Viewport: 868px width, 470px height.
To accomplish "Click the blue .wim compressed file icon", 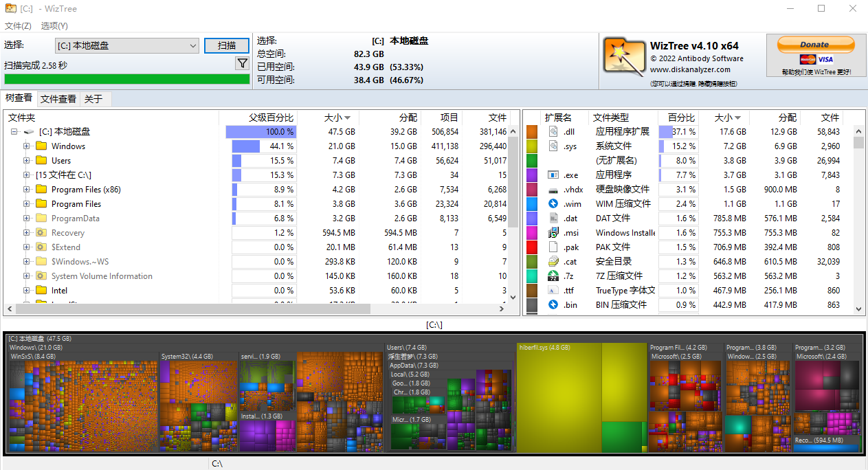I will pos(552,204).
